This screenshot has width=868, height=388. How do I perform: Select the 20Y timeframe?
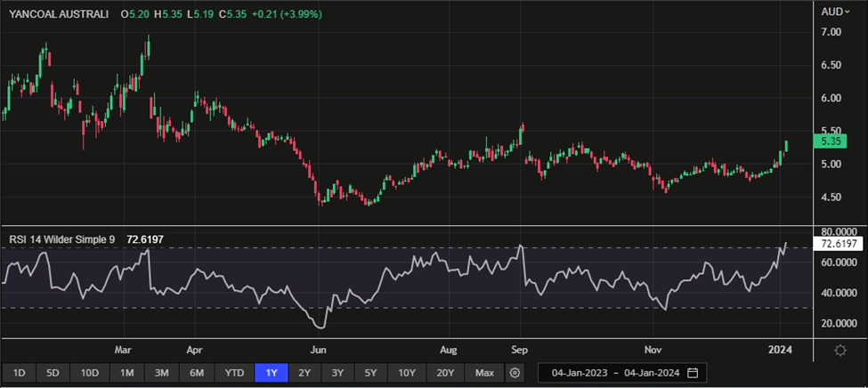pyautogui.click(x=445, y=373)
